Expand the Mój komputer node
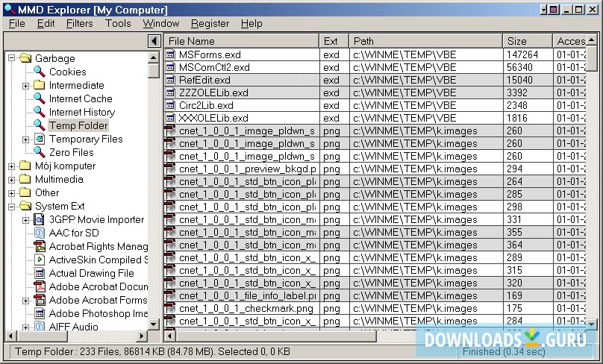The width and height of the screenshot is (603, 364). (x=11, y=166)
